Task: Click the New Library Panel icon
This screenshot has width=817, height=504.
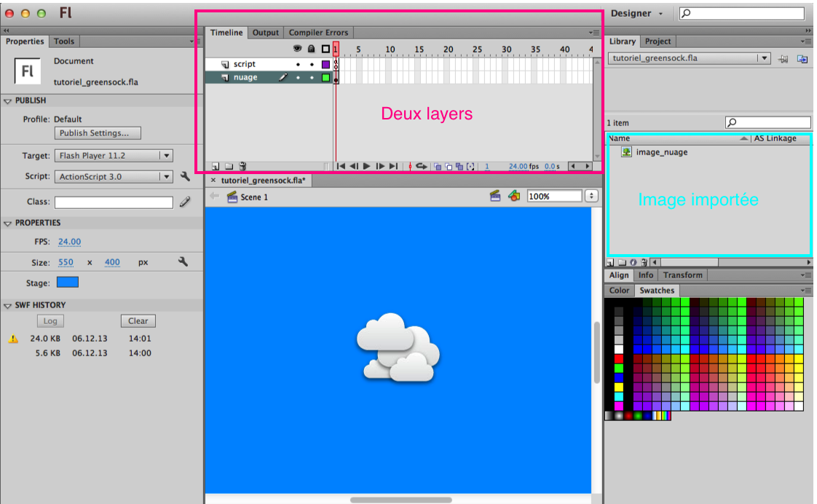Action: (802, 60)
